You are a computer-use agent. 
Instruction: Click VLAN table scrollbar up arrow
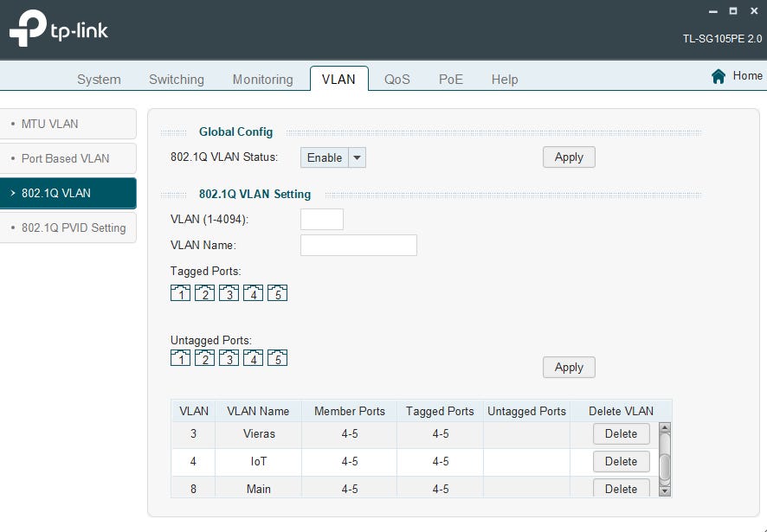click(664, 428)
